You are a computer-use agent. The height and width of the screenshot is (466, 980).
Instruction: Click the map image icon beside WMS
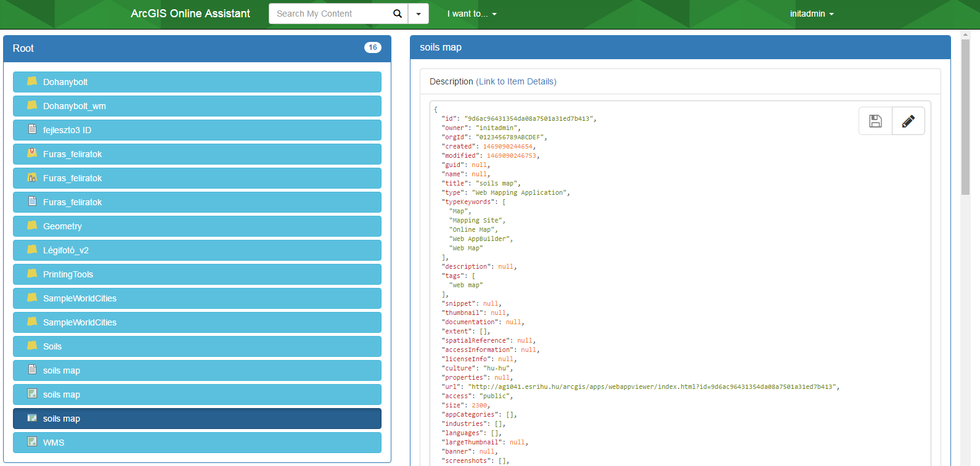[32, 442]
